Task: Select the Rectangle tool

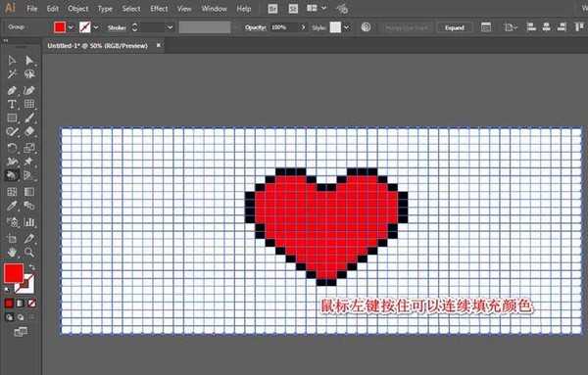Action: coord(12,118)
